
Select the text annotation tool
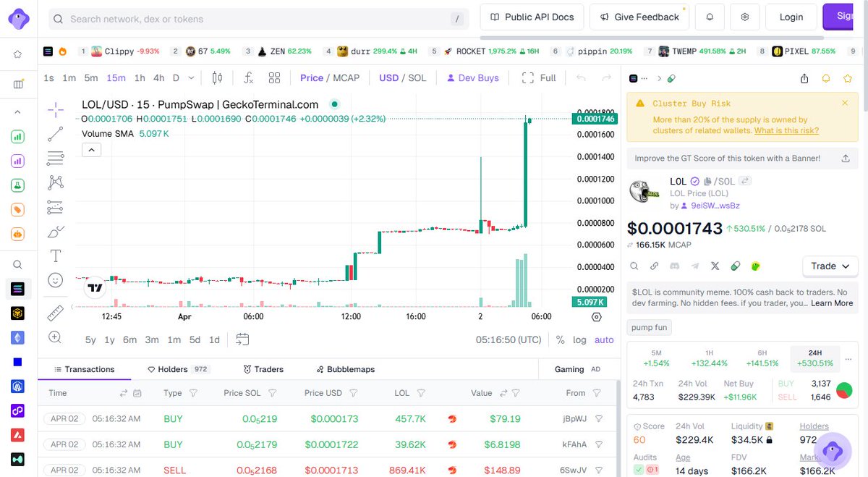56,256
